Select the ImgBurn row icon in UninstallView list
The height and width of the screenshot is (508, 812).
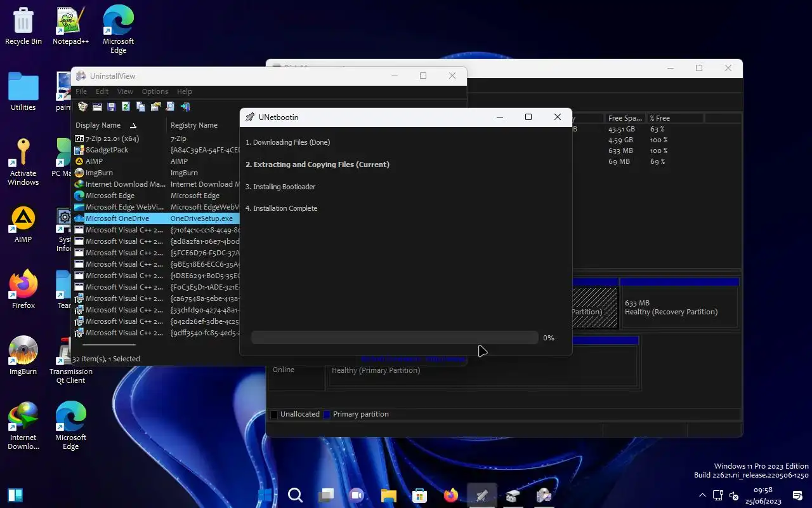click(79, 173)
